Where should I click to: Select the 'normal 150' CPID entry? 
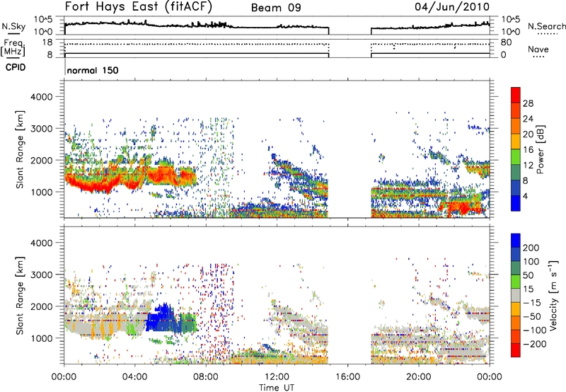tap(93, 70)
